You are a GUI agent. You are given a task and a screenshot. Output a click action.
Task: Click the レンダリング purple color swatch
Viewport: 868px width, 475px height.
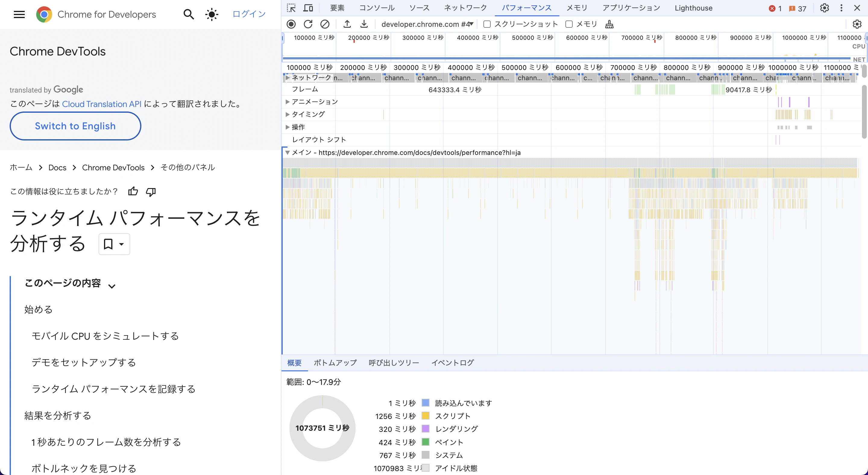pos(425,429)
